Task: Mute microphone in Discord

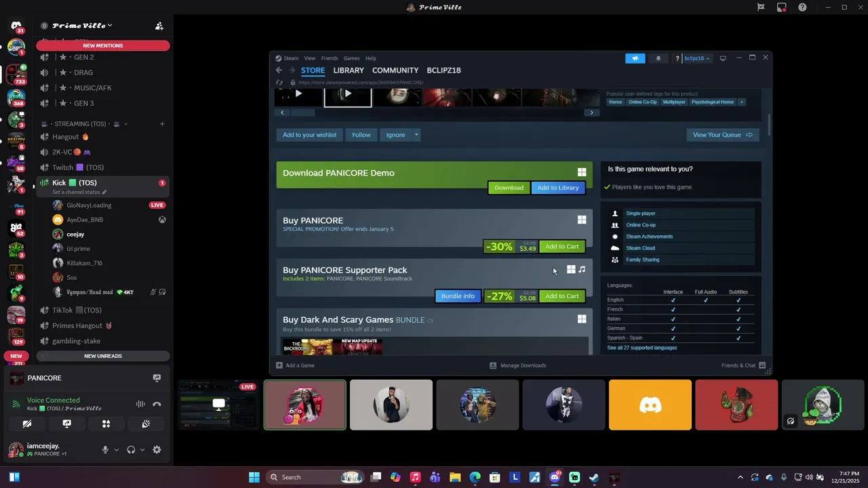Action: coord(105,449)
